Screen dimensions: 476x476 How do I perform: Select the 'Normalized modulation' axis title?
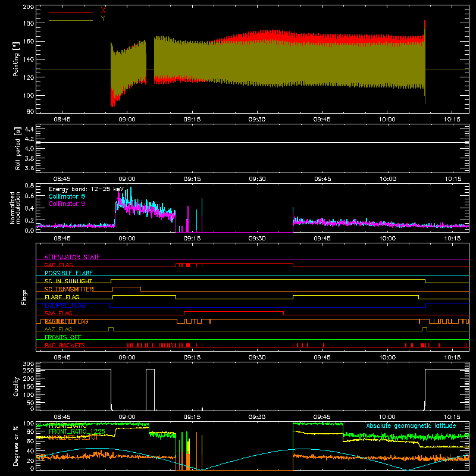(x=15, y=208)
